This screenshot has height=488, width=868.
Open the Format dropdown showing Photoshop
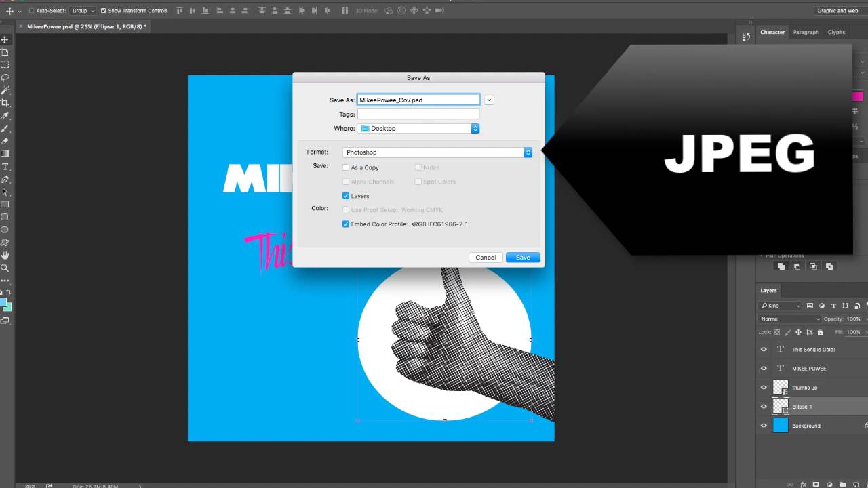pos(437,152)
